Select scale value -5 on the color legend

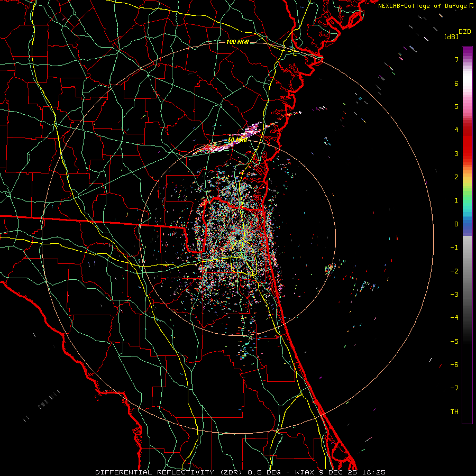click(454, 342)
